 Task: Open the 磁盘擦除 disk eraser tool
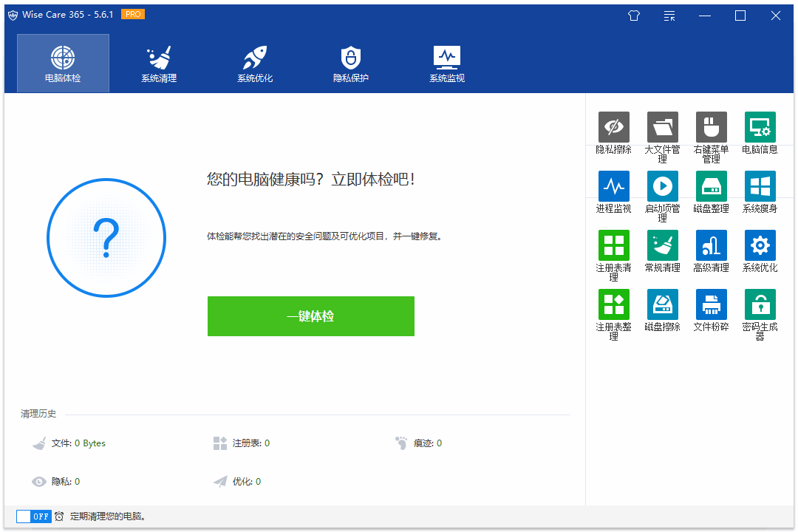[662, 304]
